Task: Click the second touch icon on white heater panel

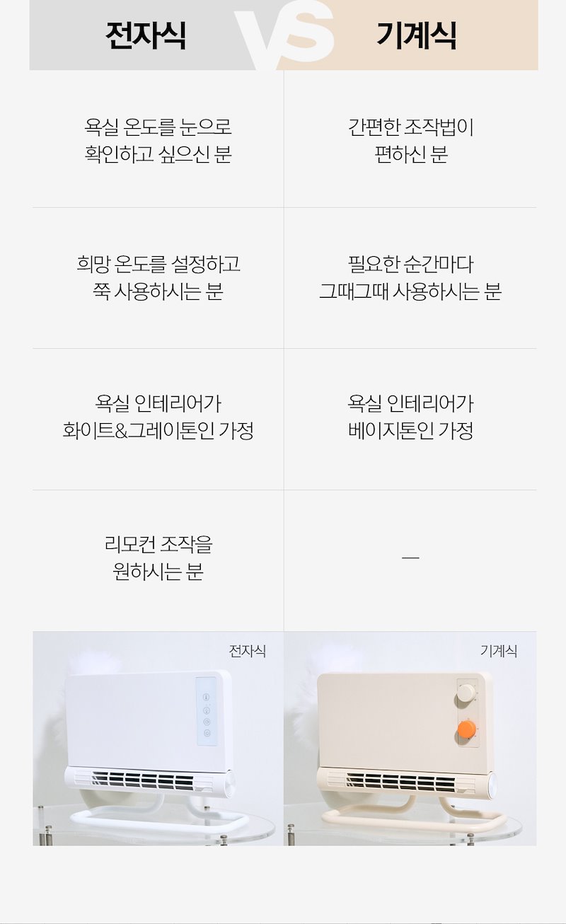Action: click(207, 710)
